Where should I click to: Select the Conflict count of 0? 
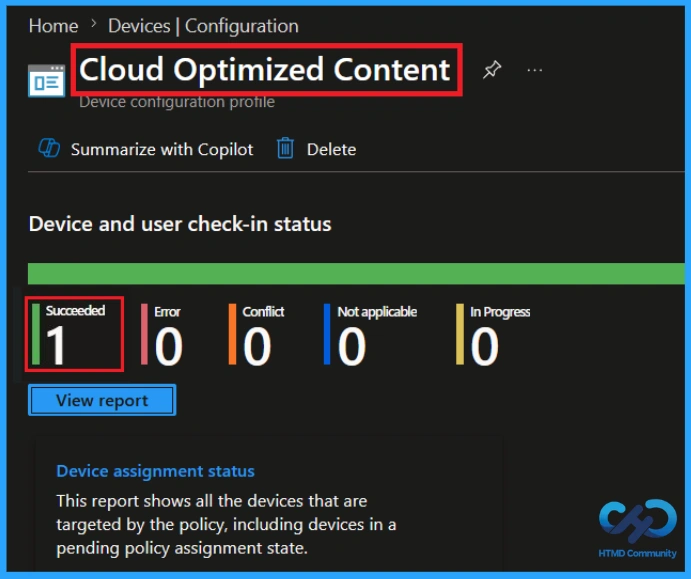click(257, 346)
